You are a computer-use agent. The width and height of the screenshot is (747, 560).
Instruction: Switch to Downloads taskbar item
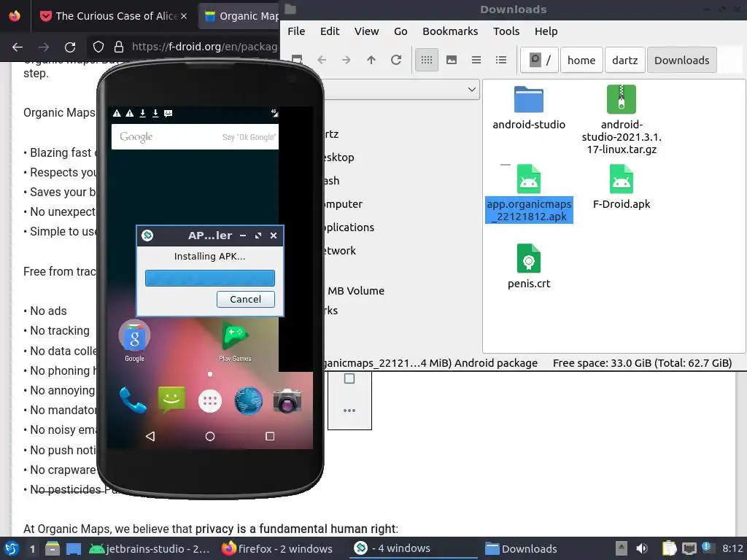coord(521,548)
